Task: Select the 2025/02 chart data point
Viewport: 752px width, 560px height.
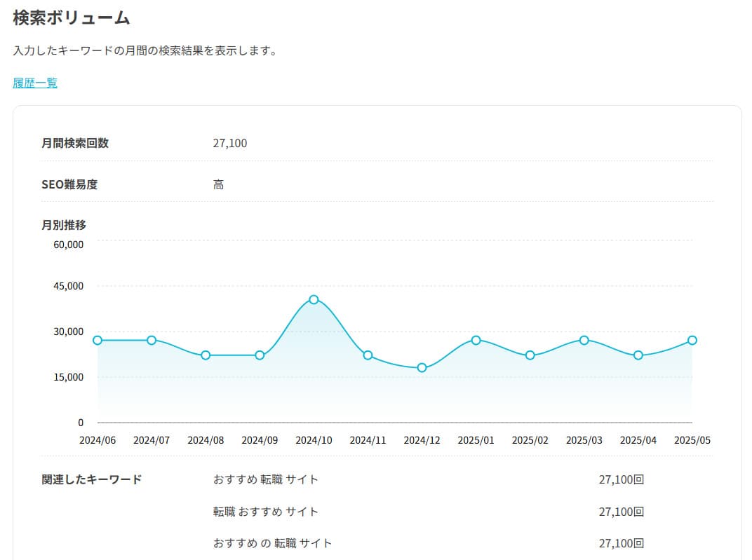Action: (530, 355)
